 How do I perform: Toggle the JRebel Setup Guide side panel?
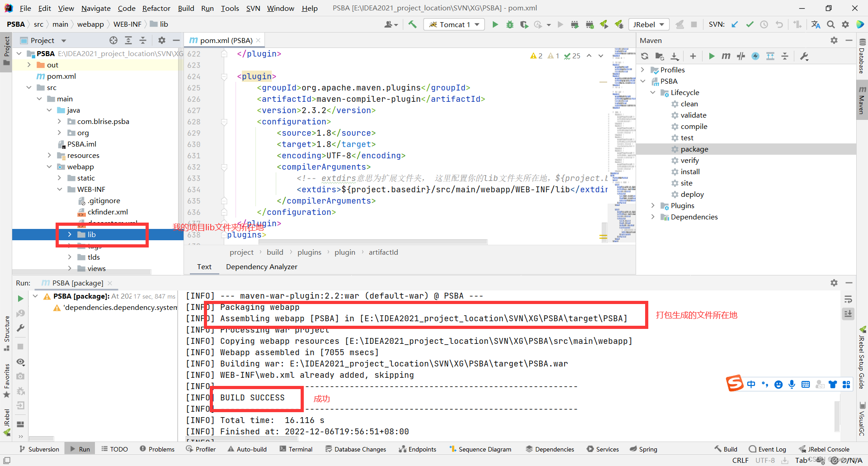point(862,357)
